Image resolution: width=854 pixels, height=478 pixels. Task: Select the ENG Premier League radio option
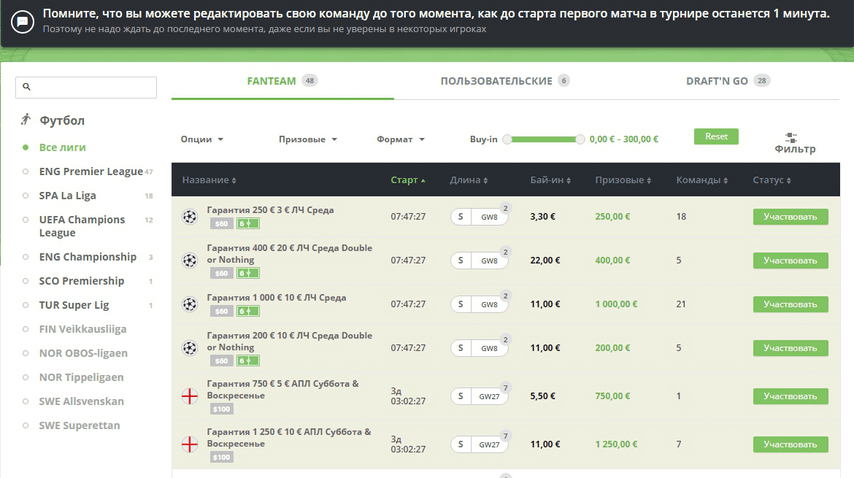pyautogui.click(x=27, y=172)
